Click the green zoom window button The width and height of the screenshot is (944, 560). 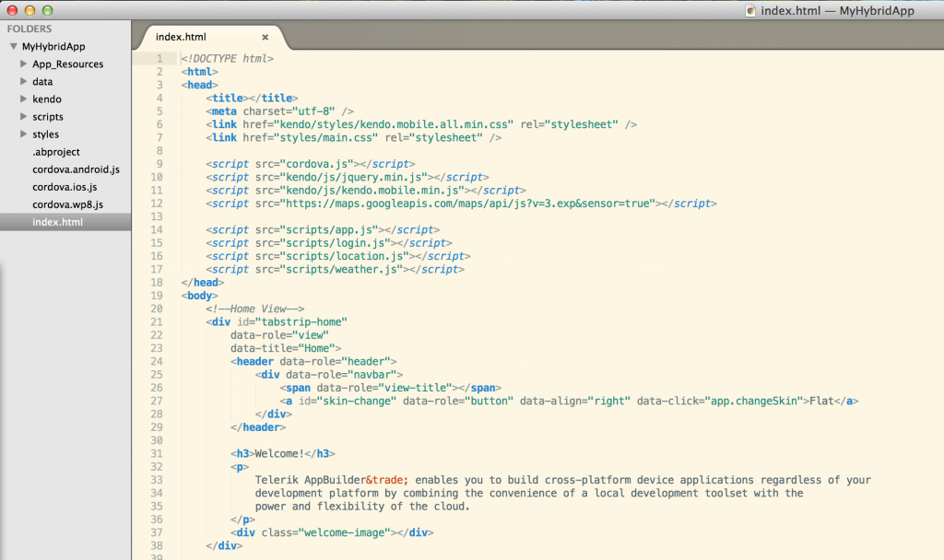point(48,10)
